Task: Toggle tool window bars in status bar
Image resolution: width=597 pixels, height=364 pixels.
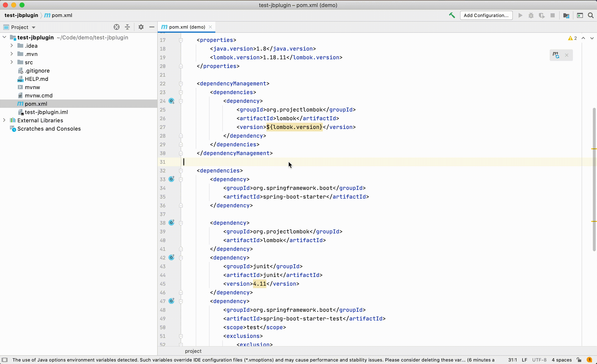Action: (x=5, y=360)
